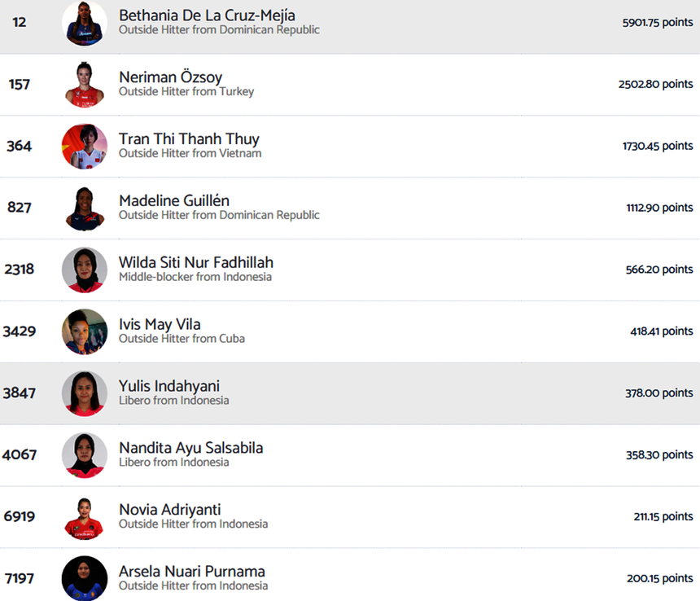Image resolution: width=700 pixels, height=601 pixels.
Task: Select the Wilda Siti Nur Fadhillah name
Action: tap(196, 262)
